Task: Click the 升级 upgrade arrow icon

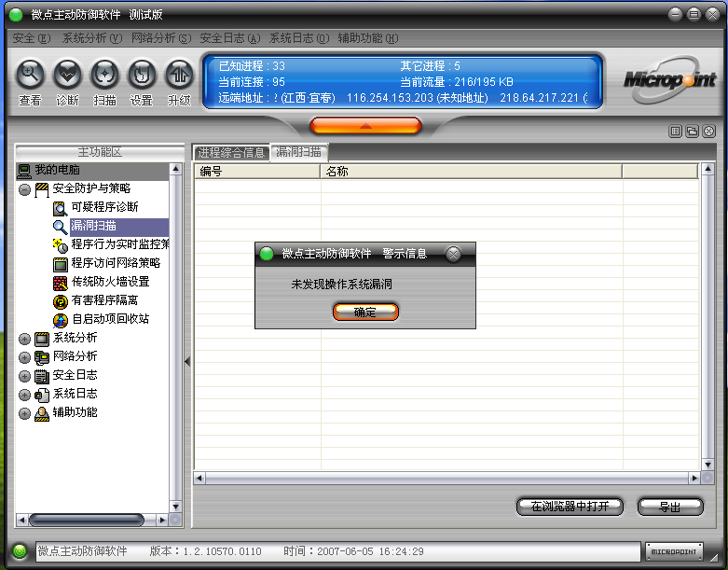Action: pos(179,75)
